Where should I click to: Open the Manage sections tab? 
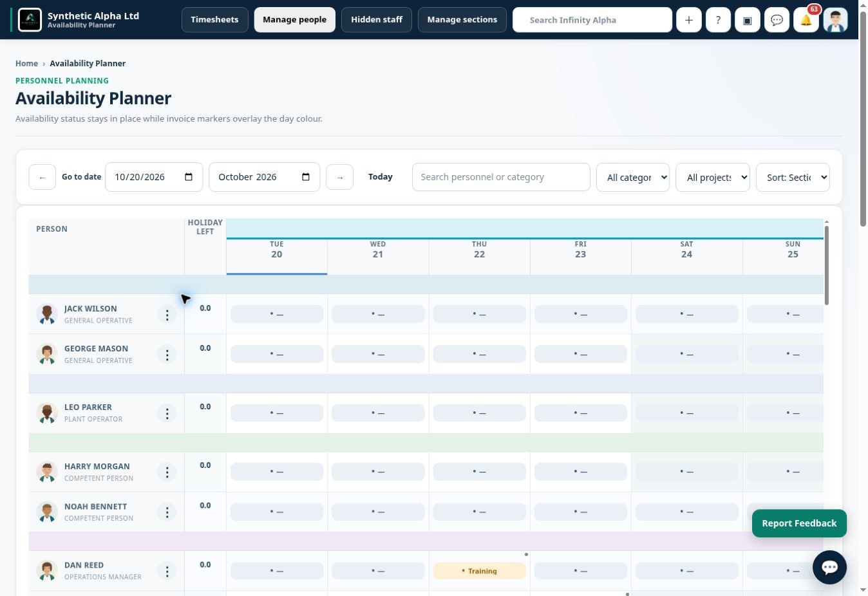(x=462, y=20)
